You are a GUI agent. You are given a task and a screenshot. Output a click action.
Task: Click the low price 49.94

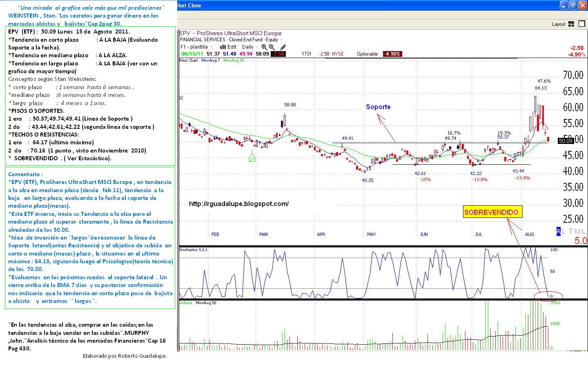click(x=246, y=54)
